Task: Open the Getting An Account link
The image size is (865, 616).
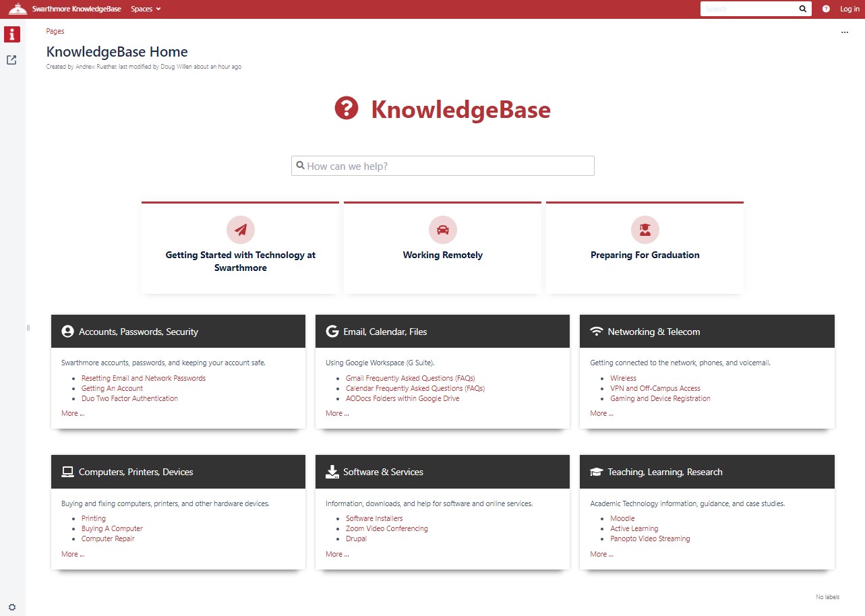Action: click(112, 388)
